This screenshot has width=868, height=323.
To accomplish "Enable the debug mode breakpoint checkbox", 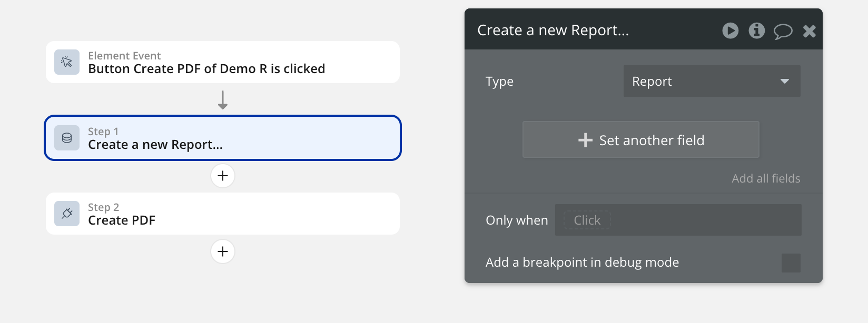I will [x=791, y=263].
